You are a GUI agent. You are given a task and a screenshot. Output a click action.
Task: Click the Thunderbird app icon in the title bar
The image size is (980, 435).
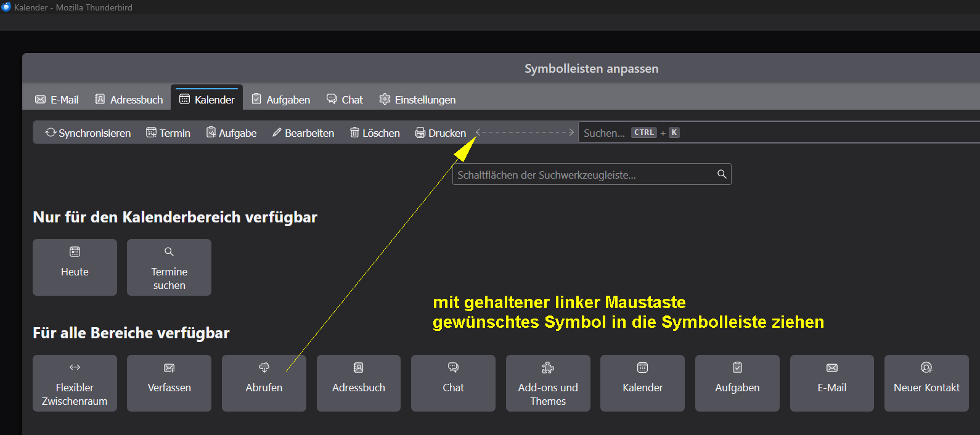pyautogui.click(x=6, y=7)
